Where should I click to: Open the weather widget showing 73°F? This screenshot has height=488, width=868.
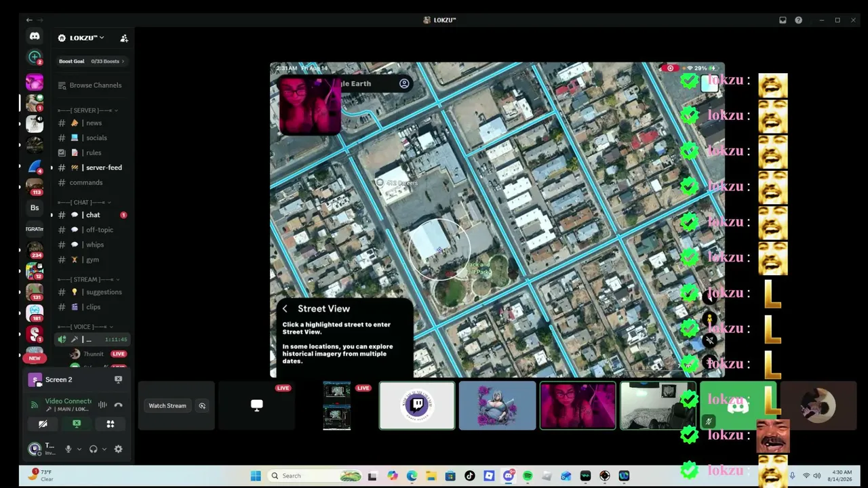click(41, 475)
